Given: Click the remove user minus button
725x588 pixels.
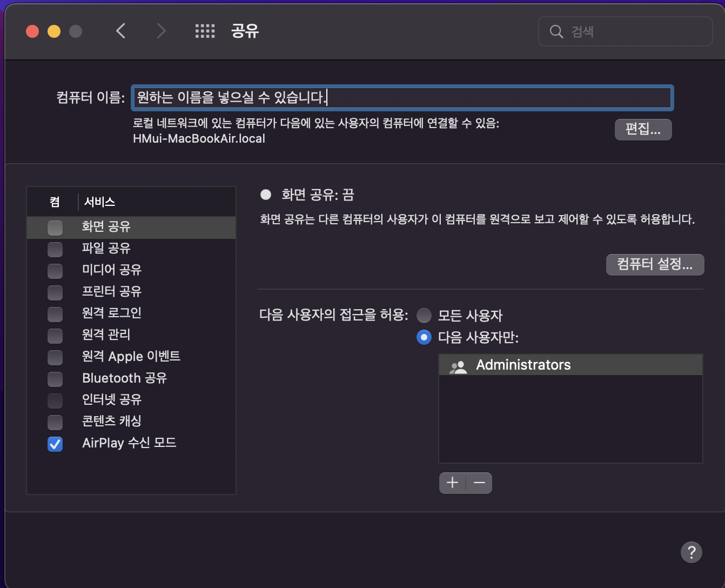Looking at the screenshot, I should [x=479, y=483].
